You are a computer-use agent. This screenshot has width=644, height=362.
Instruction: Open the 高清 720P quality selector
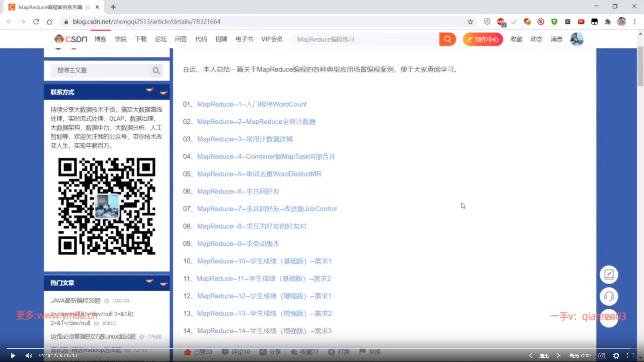tap(580, 356)
